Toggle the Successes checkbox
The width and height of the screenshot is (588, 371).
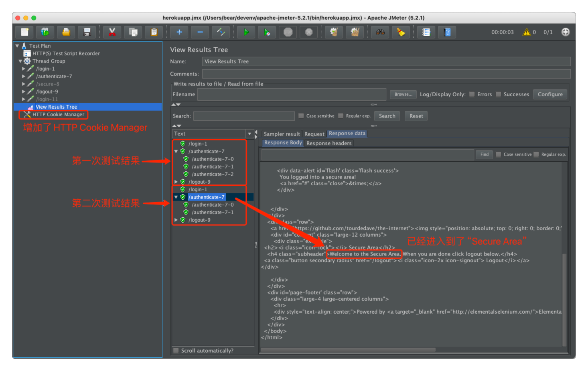[x=499, y=94]
